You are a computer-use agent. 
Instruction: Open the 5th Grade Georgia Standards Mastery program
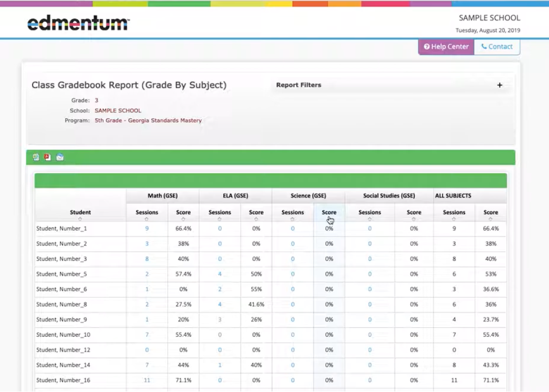[147, 120]
